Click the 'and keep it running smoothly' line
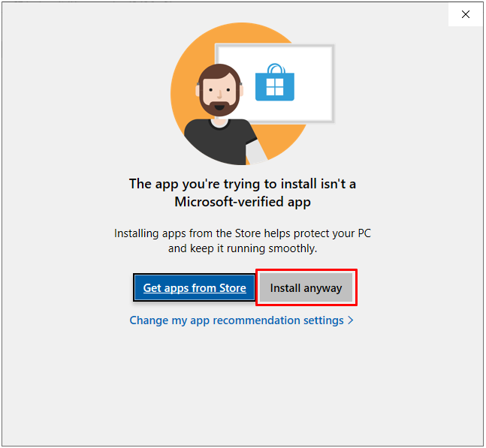The width and height of the screenshot is (486, 448). pyautogui.click(x=243, y=248)
